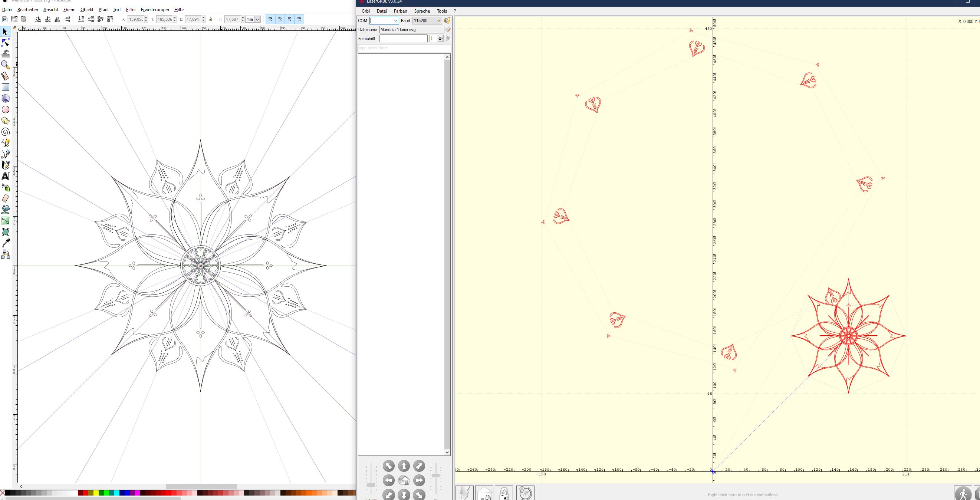Raise selection to top in Inkscape
The height and width of the screenshot is (500, 980).
click(110, 19)
